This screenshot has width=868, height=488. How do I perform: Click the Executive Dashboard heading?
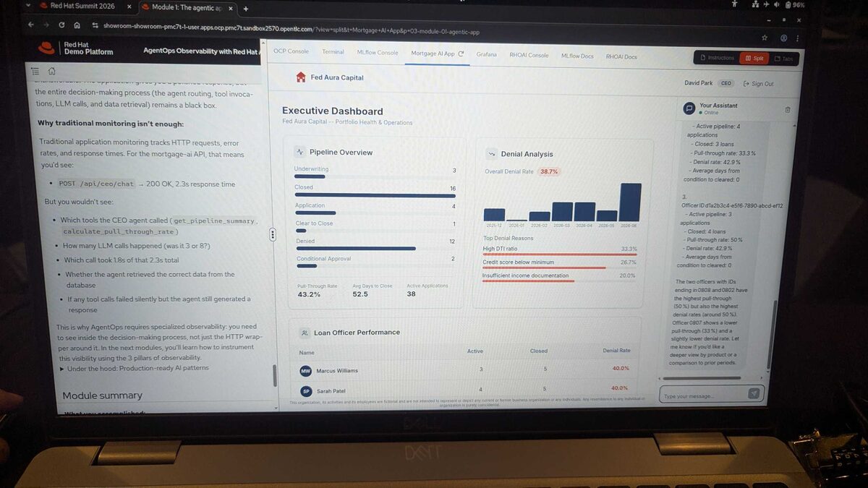coord(333,111)
